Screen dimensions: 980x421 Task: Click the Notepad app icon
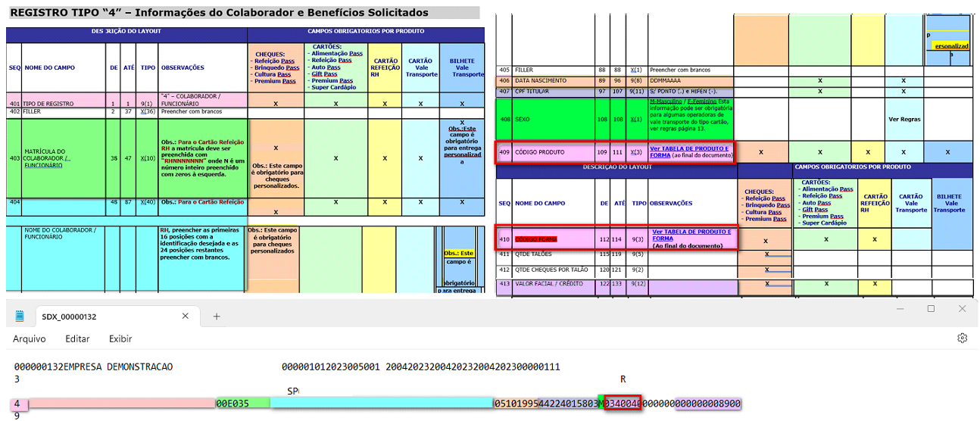coord(20,317)
